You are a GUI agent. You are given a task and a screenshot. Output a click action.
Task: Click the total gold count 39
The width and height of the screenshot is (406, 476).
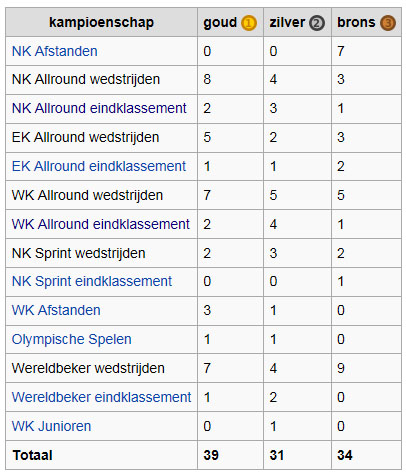coord(211,455)
